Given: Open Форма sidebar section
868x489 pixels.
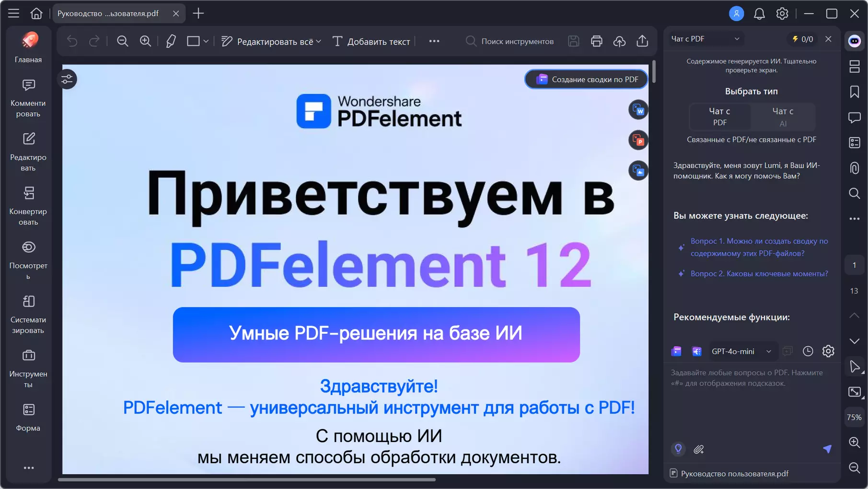Looking at the screenshot, I should pyautogui.click(x=28, y=417).
